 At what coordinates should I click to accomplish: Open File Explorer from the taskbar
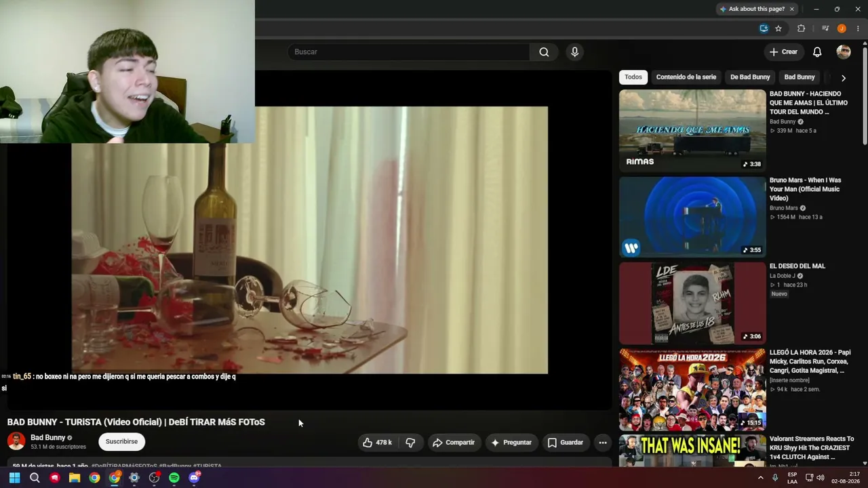[75, 478]
